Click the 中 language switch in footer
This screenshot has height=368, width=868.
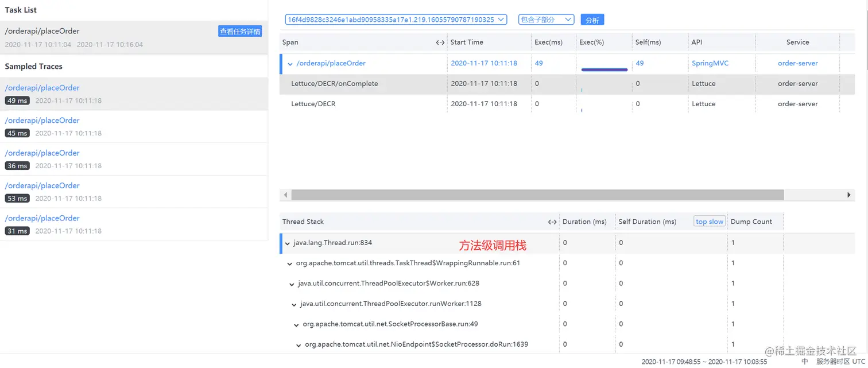pyautogui.click(x=805, y=362)
